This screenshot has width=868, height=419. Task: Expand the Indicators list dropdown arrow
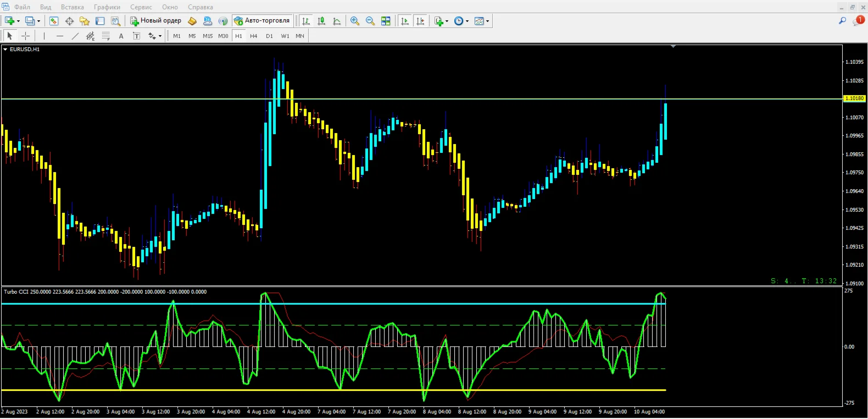tap(447, 21)
